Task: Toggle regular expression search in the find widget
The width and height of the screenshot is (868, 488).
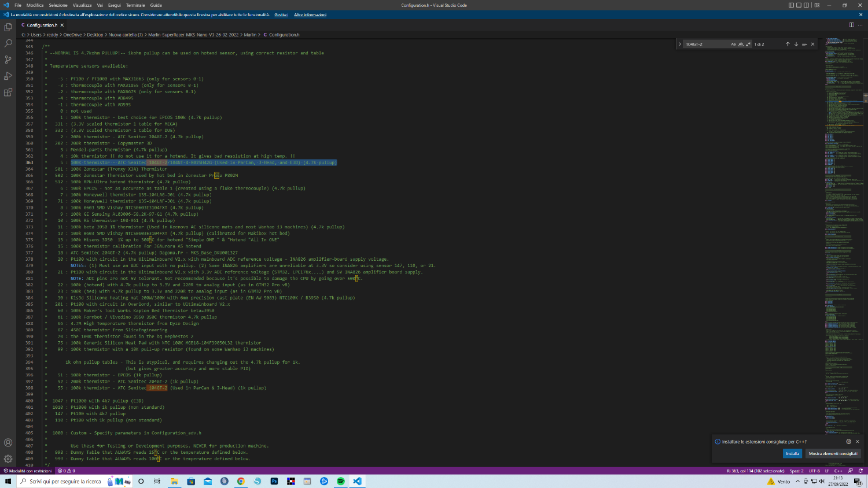Action: pos(748,44)
